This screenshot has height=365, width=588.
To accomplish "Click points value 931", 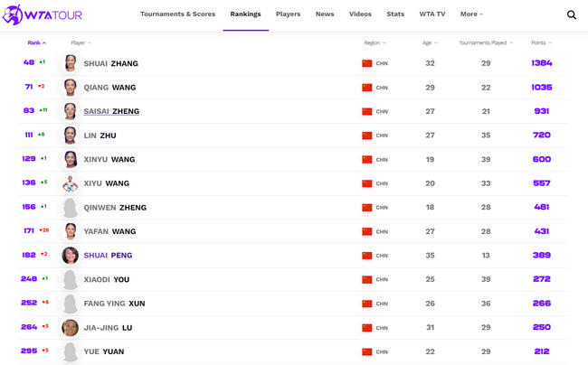I will [542, 111].
